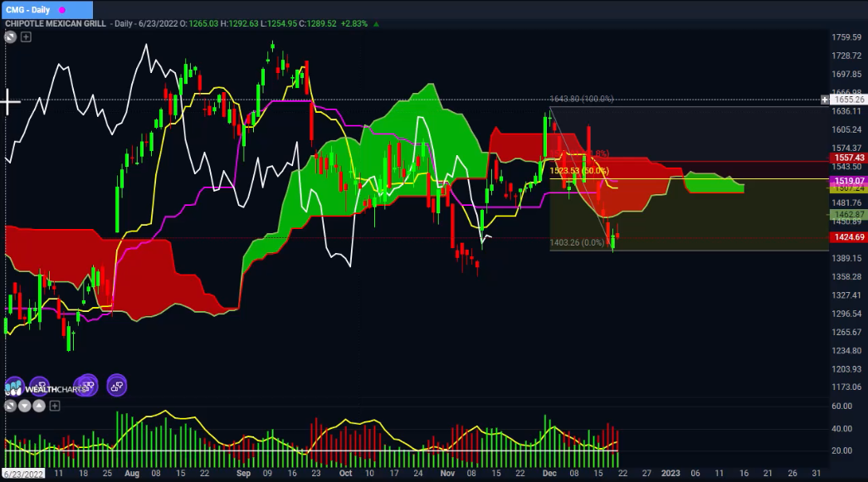
Task: Click the indicator pane resize icon
Action: pos(10,407)
